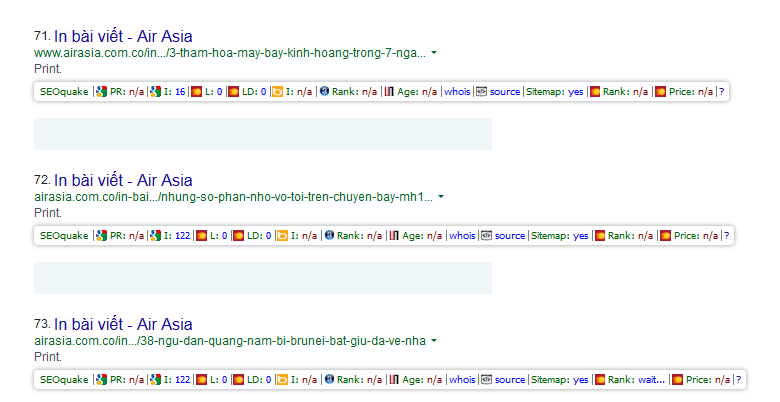Click SEMrush 'Rank: wait...' icon in result 73 bar
This screenshot has width=780, height=402.
[600, 380]
